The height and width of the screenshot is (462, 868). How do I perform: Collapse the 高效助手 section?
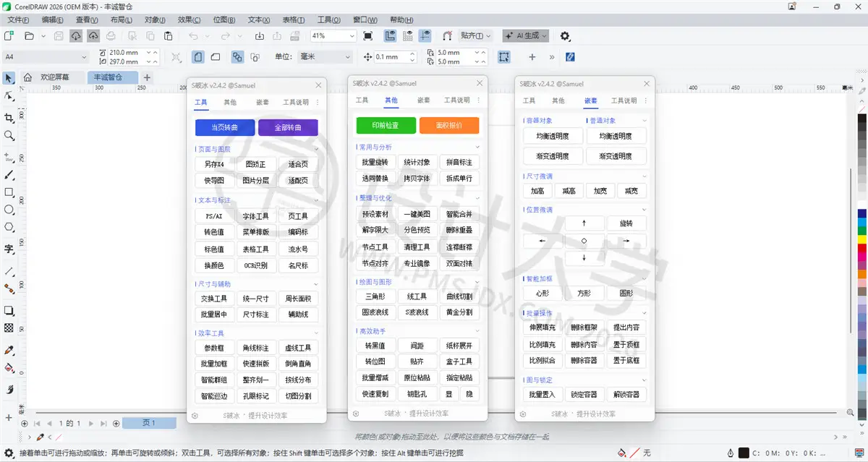[x=477, y=331]
